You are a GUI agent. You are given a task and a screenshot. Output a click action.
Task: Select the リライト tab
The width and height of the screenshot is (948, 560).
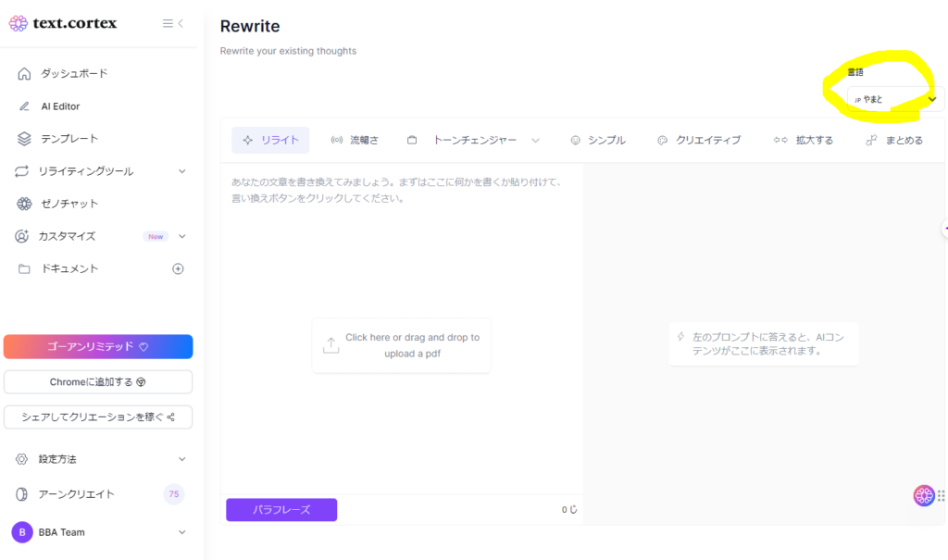[x=270, y=141]
